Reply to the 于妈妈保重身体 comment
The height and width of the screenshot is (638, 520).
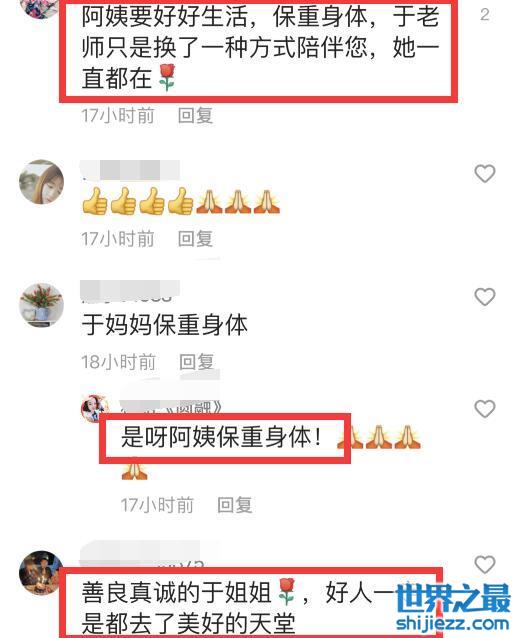(197, 362)
